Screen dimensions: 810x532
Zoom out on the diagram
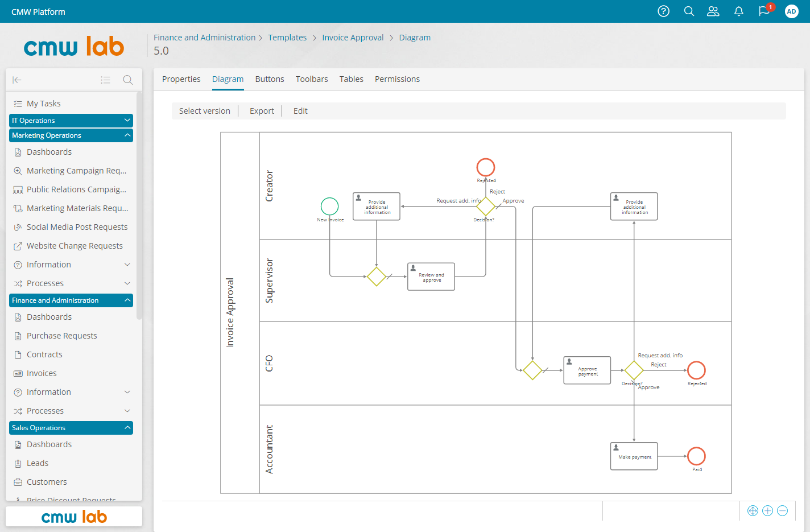(782, 510)
